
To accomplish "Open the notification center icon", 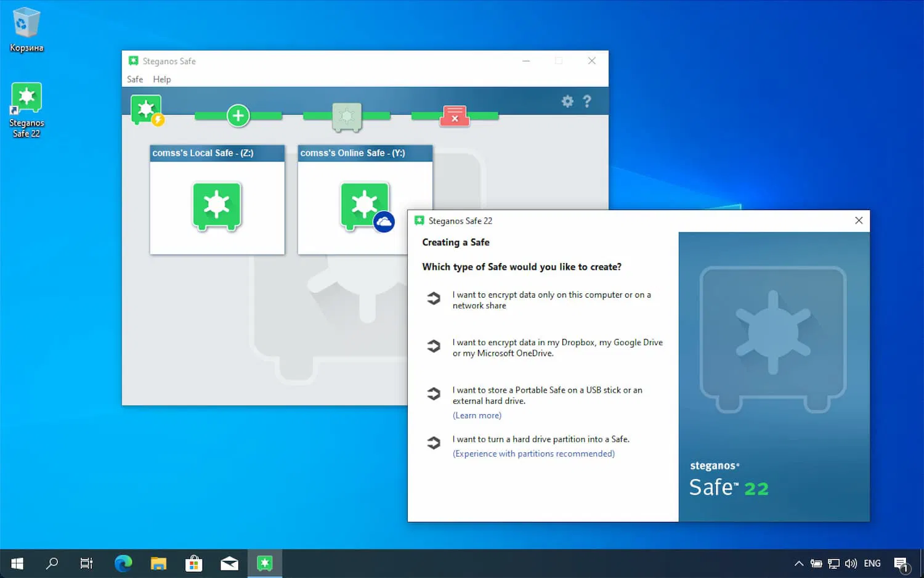I will click(x=901, y=564).
